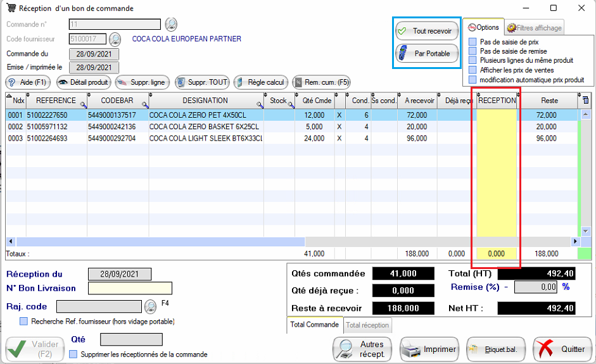Click the Imprimer print button

click(x=431, y=349)
